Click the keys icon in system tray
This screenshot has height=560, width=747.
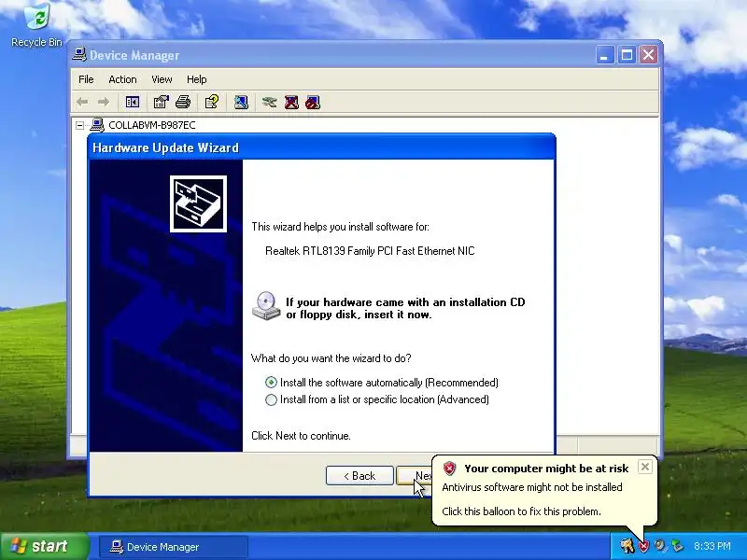click(x=627, y=546)
